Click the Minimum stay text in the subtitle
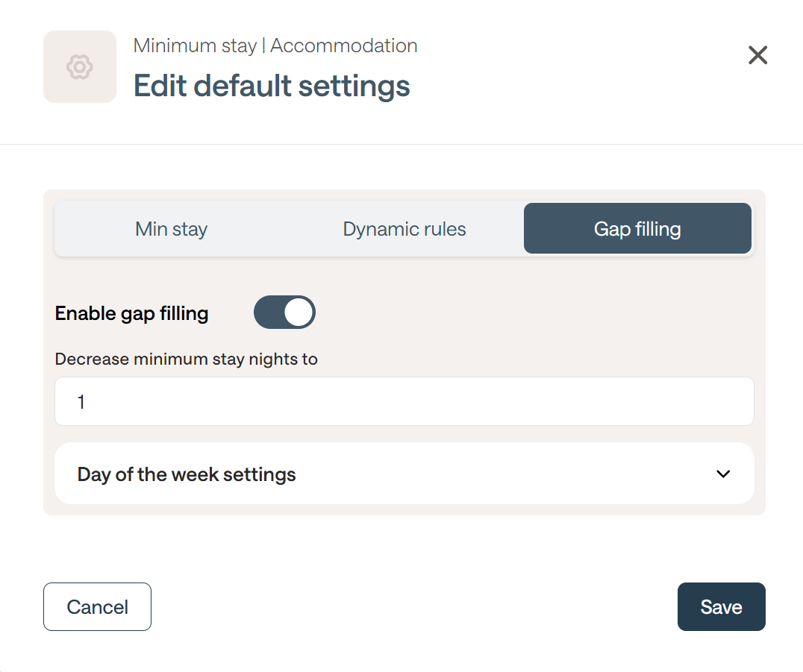 pyautogui.click(x=195, y=46)
